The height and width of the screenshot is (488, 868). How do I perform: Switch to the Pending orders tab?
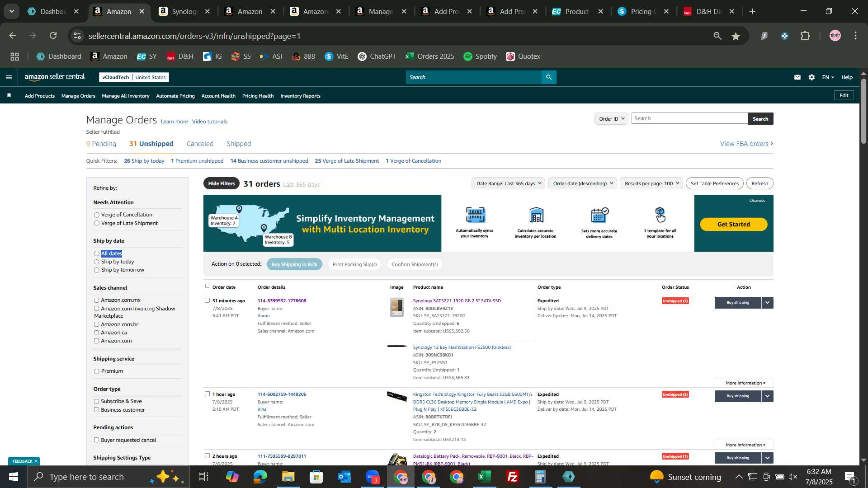pyautogui.click(x=101, y=144)
